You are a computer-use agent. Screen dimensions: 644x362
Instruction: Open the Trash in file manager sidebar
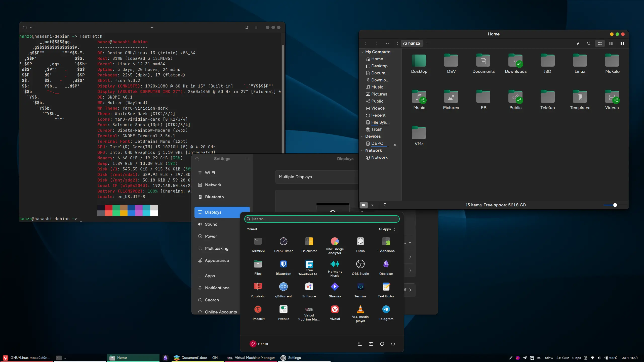click(377, 129)
